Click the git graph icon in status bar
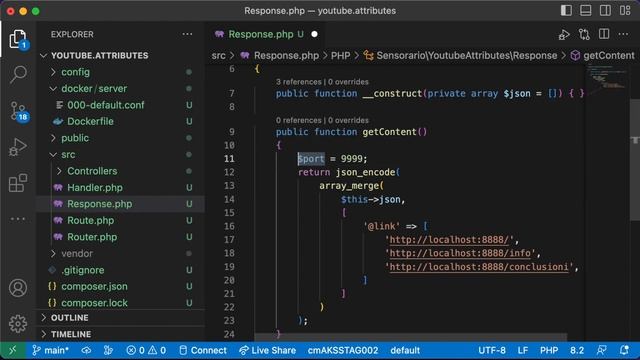This screenshot has width=640, height=360. (x=108, y=350)
